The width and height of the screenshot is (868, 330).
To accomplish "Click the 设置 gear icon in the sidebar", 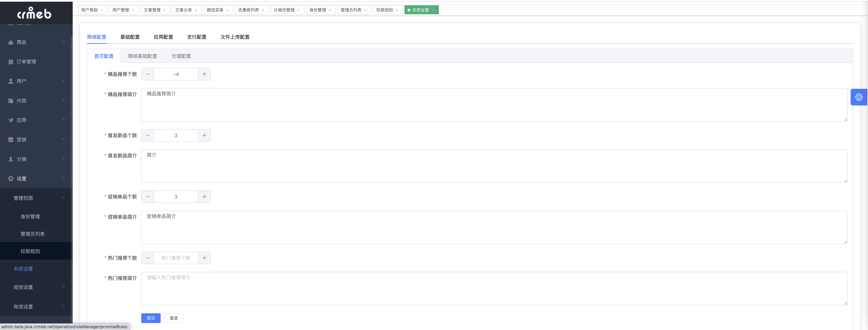I will [11, 179].
